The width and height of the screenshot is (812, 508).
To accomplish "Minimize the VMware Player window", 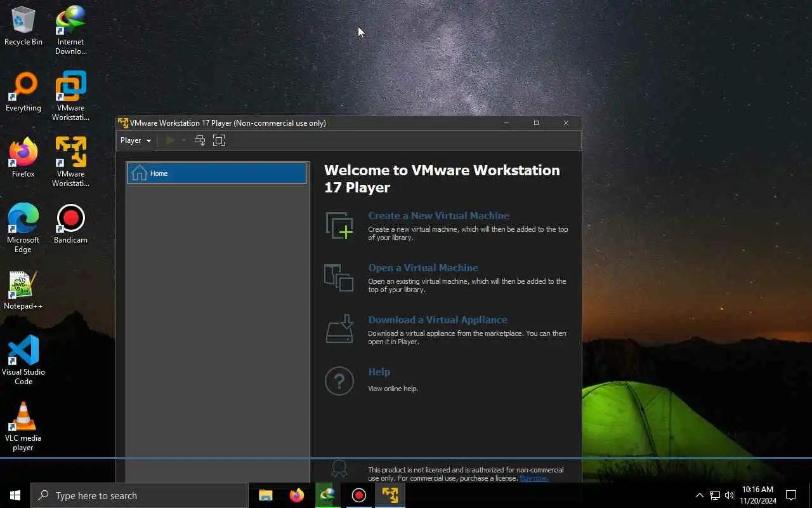I will click(x=507, y=123).
